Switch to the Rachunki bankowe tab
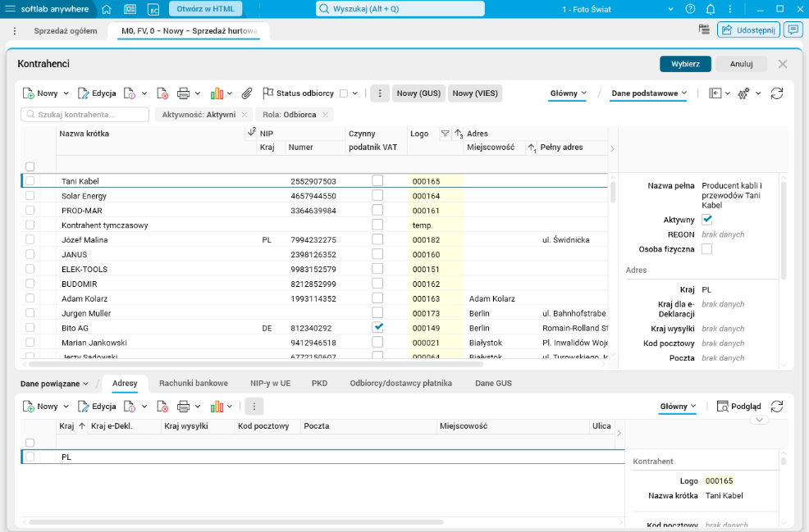This screenshot has width=809, height=532. [x=194, y=383]
